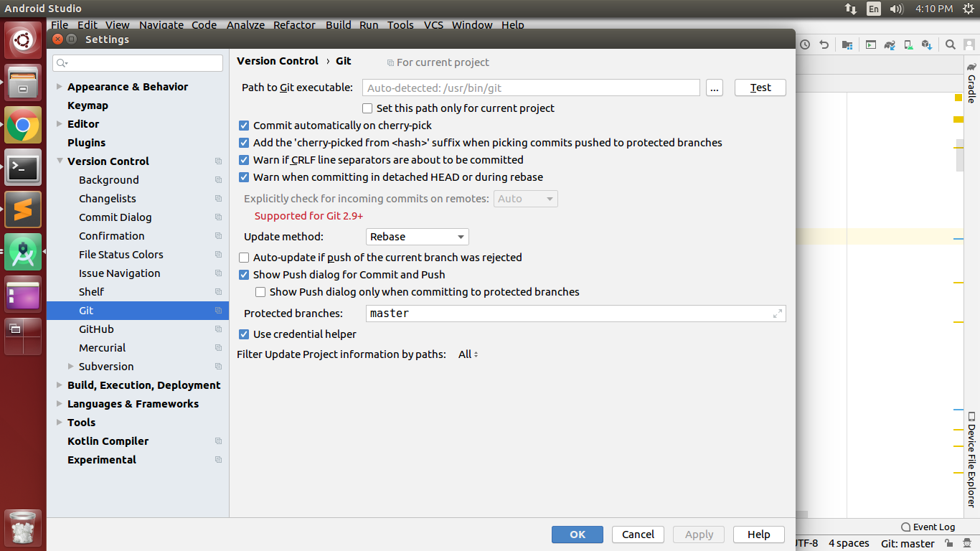Image resolution: width=980 pixels, height=551 pixels.
Task: Open the Tools menu in menu bar
Action: pyautogui.click(x=400, y=25)
